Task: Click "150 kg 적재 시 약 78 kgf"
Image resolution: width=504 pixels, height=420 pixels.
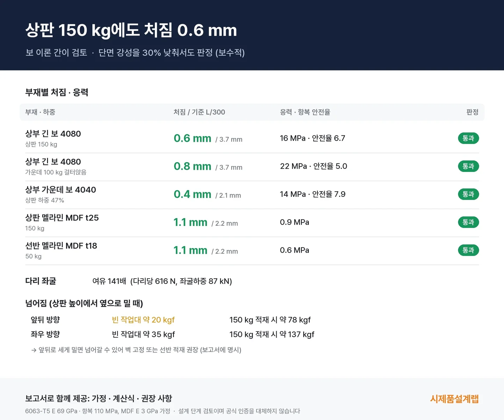Action: [x=270, y=320]
